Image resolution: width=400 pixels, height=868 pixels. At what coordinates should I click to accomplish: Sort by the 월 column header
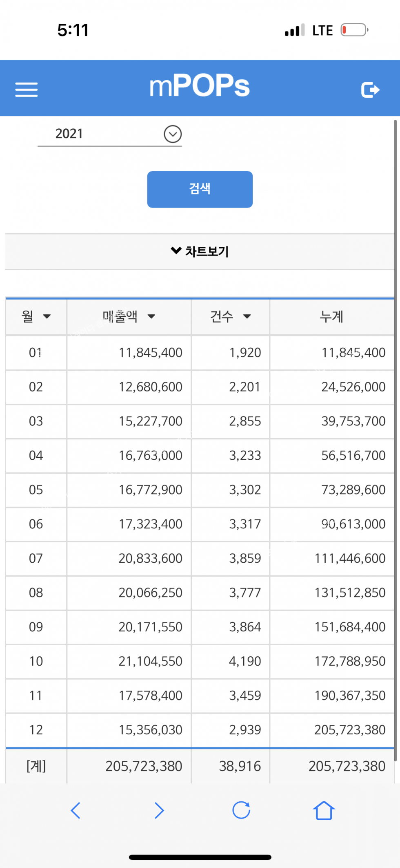[36, 316]
